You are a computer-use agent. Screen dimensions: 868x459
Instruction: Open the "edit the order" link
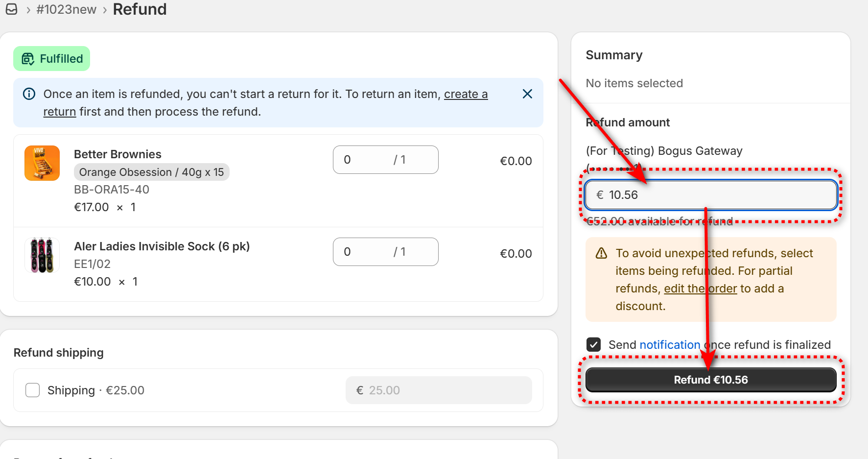click(x=700, y=289)
